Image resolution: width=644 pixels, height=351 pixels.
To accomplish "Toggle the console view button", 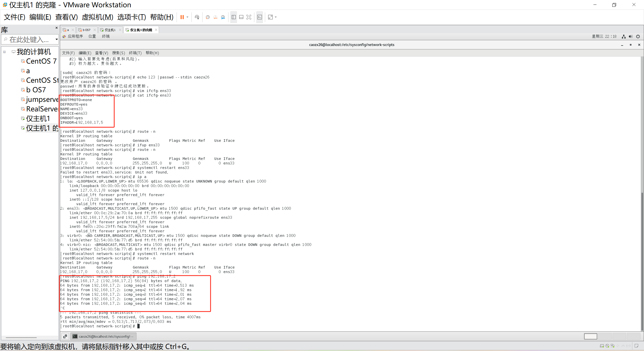I will (260, 17).
